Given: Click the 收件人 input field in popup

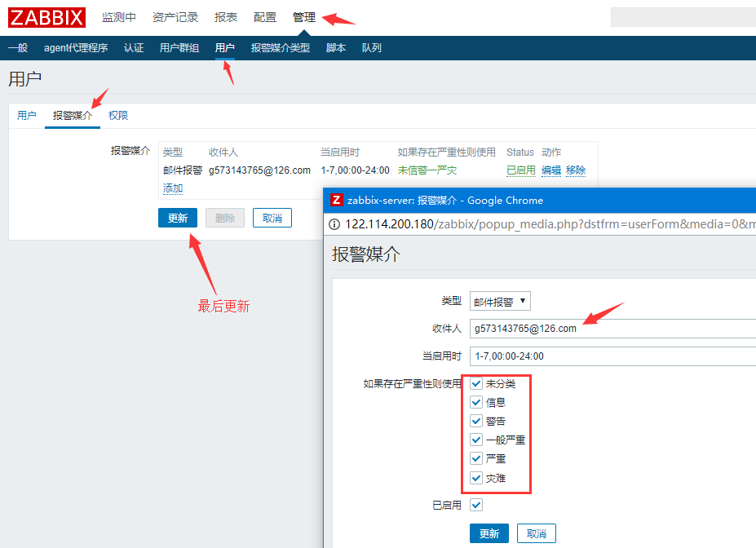Looking at the screenshot, I should [x=612, y=328].
